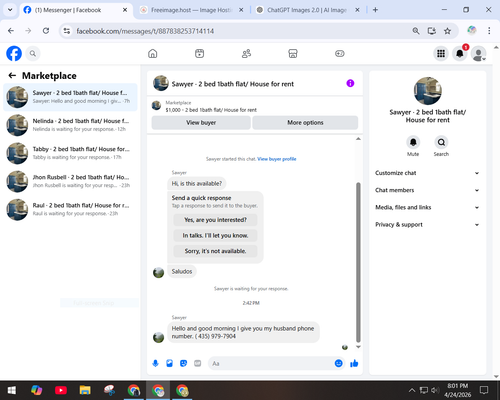The image size is (500, 400).
Task: Go to the Home feed icon
Action: pyautogui.click(x=153, y=53)
